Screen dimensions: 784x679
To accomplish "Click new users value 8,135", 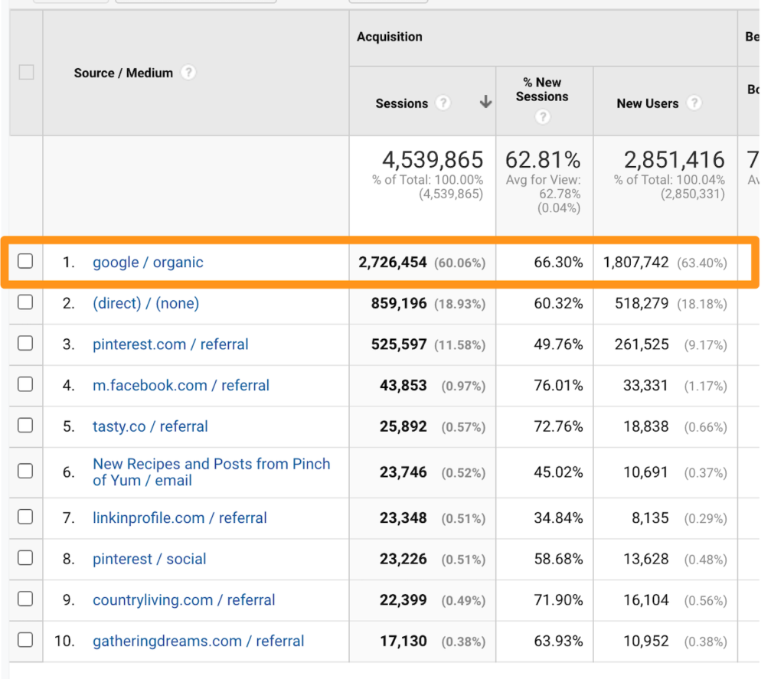I will (x=650, y=517).
